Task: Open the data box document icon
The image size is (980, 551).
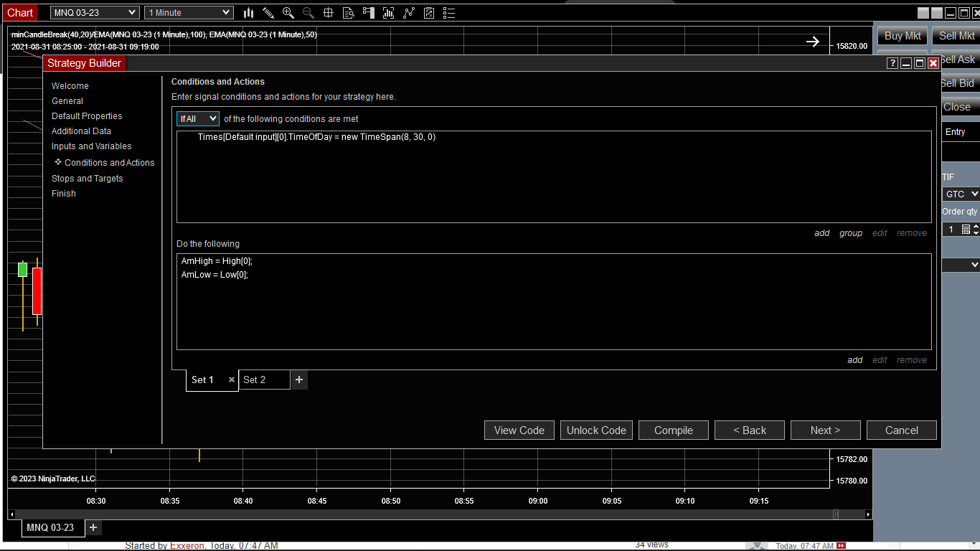Action: coord(349,13)
